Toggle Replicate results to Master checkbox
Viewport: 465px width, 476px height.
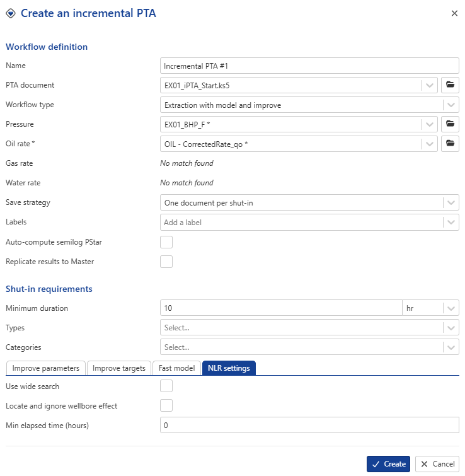166,262
